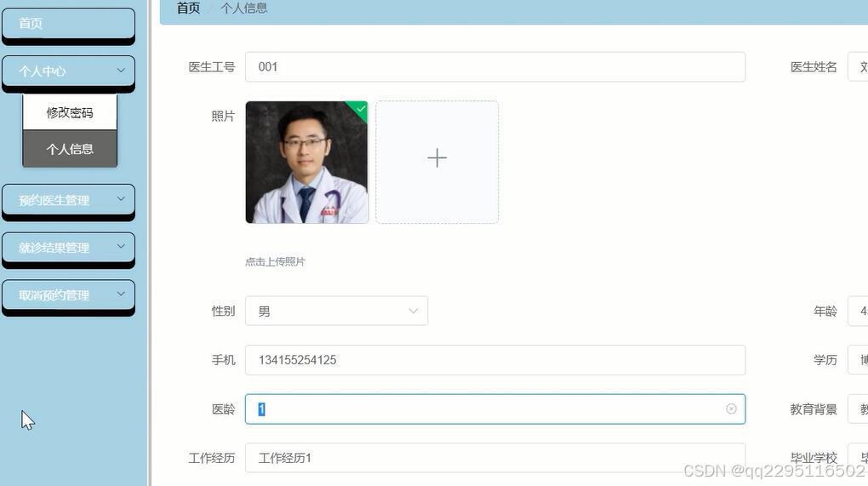The height and width of the screenshot is (486, 868).
Task: Clear the 医龄 field with the clear icon
Action: 731,409
